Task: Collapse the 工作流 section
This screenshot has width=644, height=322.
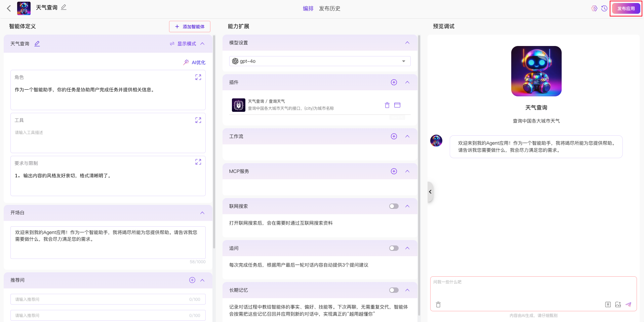Action: (x=407, y=136)
